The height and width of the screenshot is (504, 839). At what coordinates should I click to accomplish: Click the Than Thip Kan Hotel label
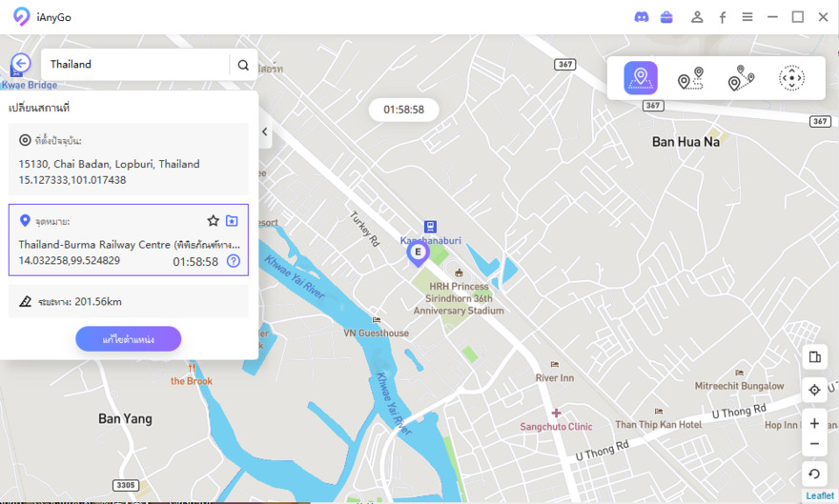658,425
